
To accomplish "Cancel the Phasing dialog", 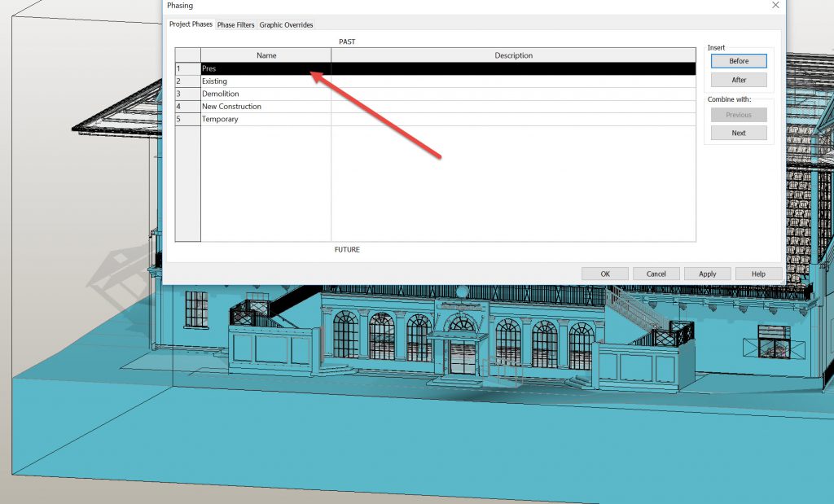I will 656,274.
